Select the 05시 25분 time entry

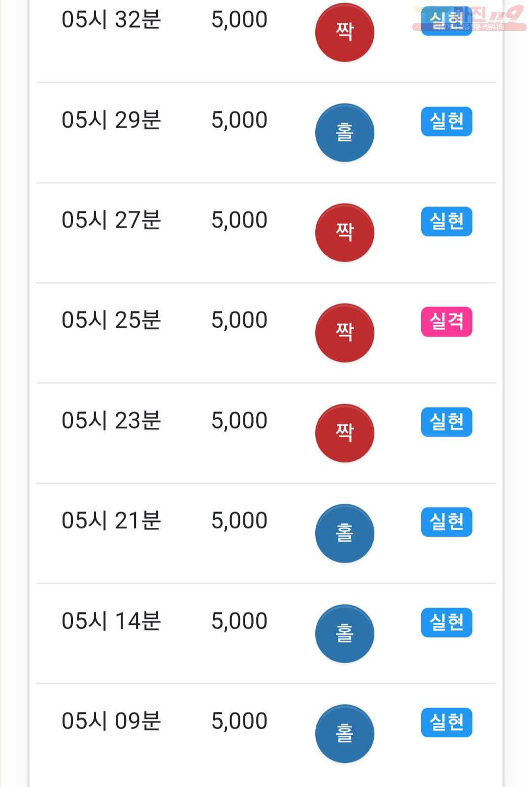click(111, 320)
